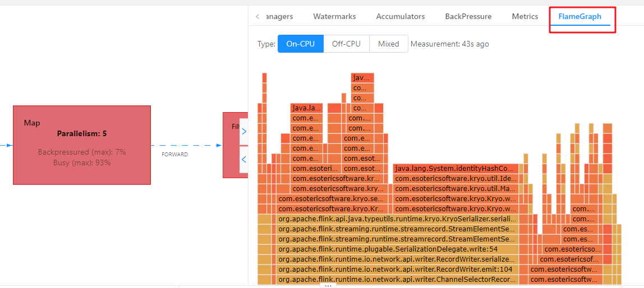Screen dimensions: 644x288
Task: Open the Watermarks tab
Action: pyautogui.click(x=334, y=17)
